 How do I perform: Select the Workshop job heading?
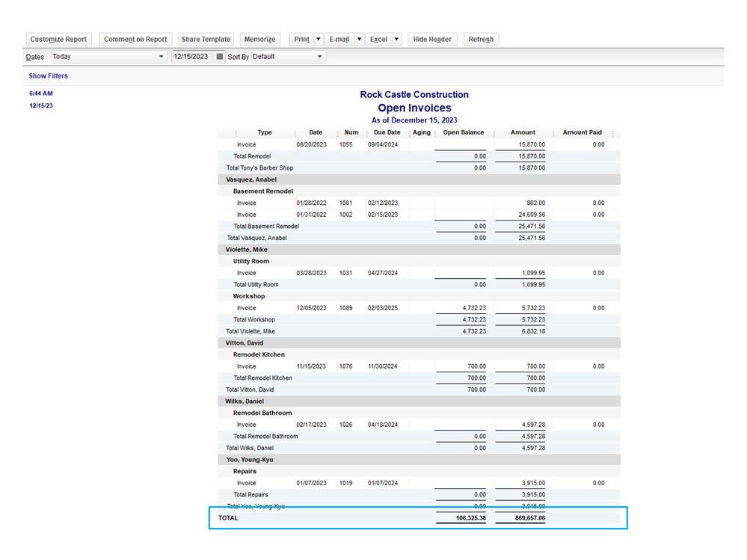(419, 296)
